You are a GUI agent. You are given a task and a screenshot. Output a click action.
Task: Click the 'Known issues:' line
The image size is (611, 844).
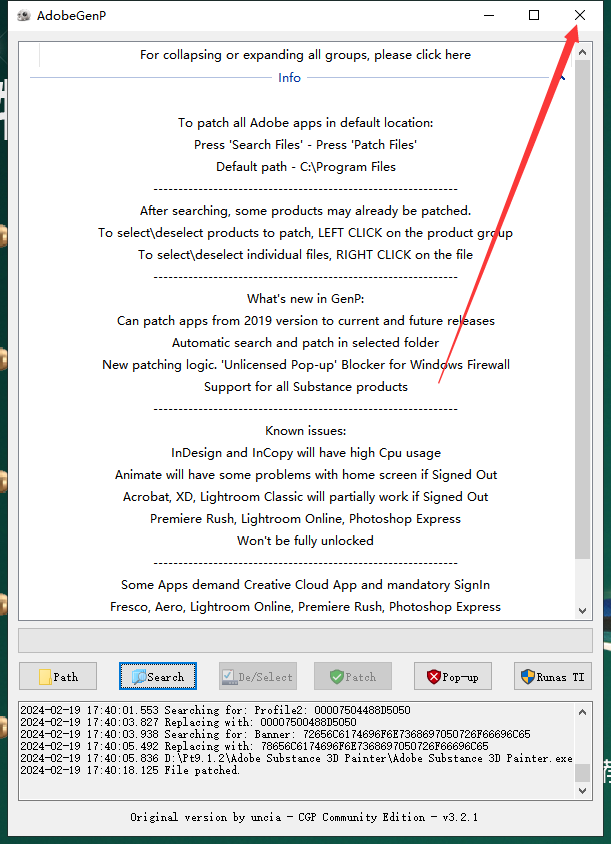(305, 431)
